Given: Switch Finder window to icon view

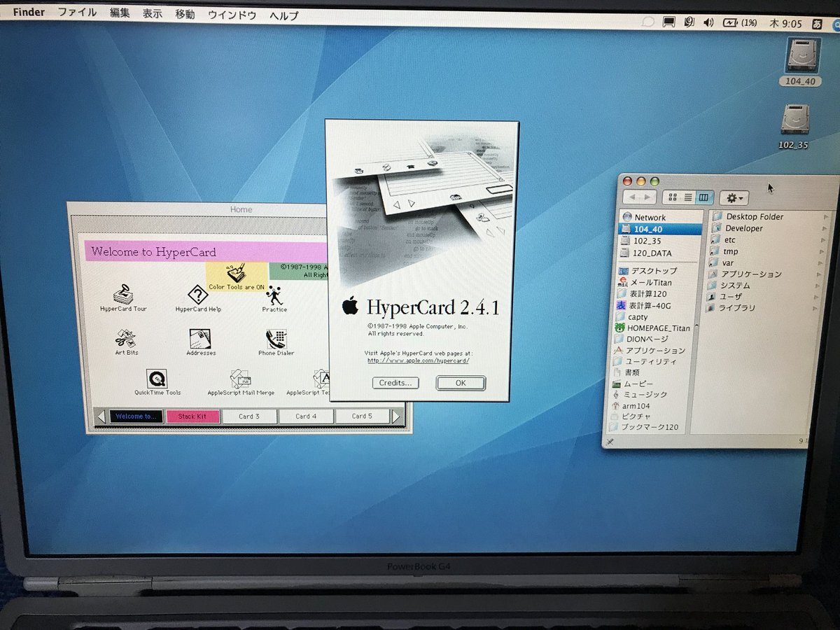Looking at the screenshot, I should pyautogui.click(x=673, y=197).
